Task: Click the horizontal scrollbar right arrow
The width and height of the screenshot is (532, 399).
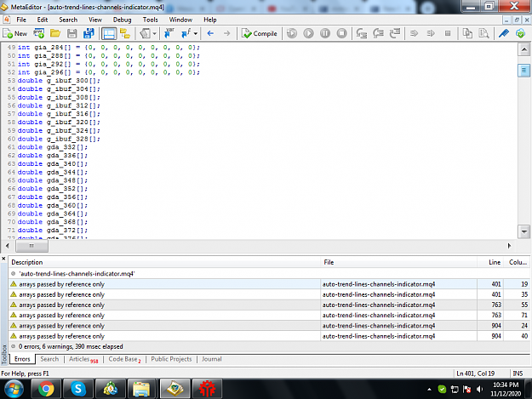Action: click(x=509, y=246)
